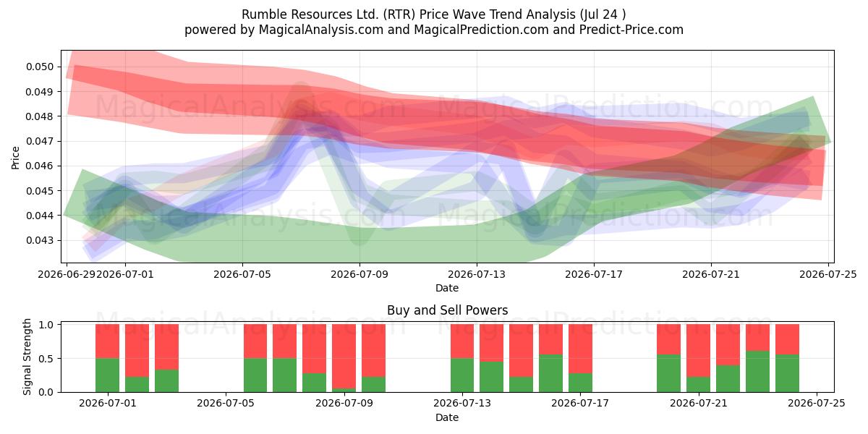Click the green buy bar for 2026-07-23
Viewport: 868px width, 434px height.
[757, 372]
